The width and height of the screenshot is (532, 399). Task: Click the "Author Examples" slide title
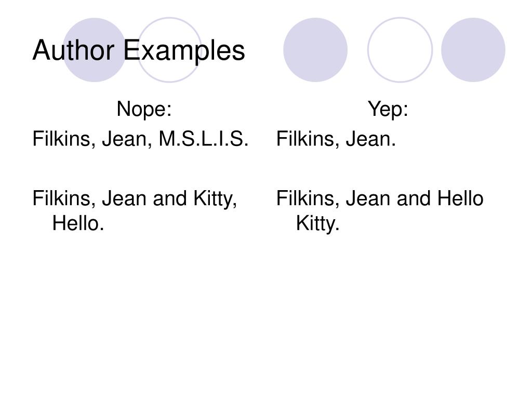138,50
